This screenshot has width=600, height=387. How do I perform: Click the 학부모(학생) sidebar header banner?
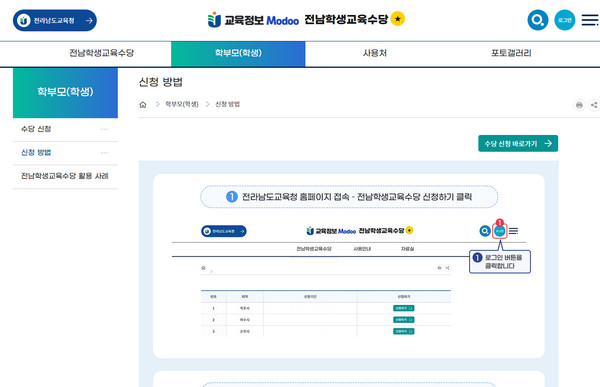pos(65,93)
